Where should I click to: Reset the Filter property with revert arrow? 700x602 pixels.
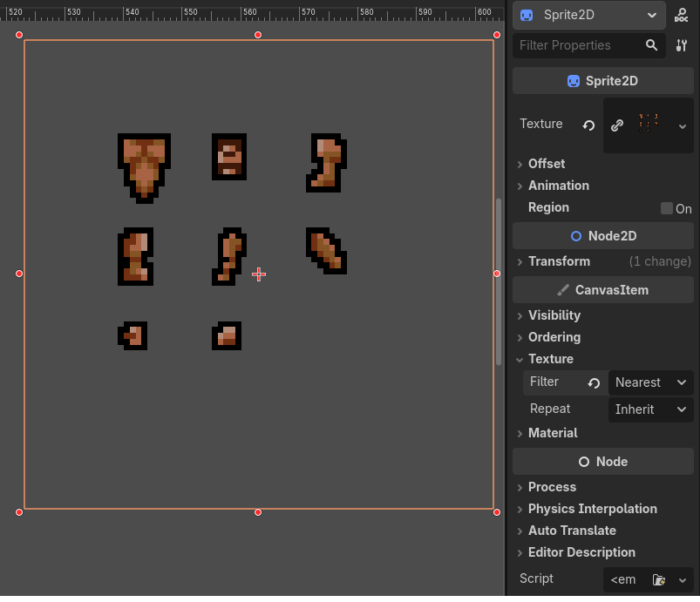click(594, 383)
